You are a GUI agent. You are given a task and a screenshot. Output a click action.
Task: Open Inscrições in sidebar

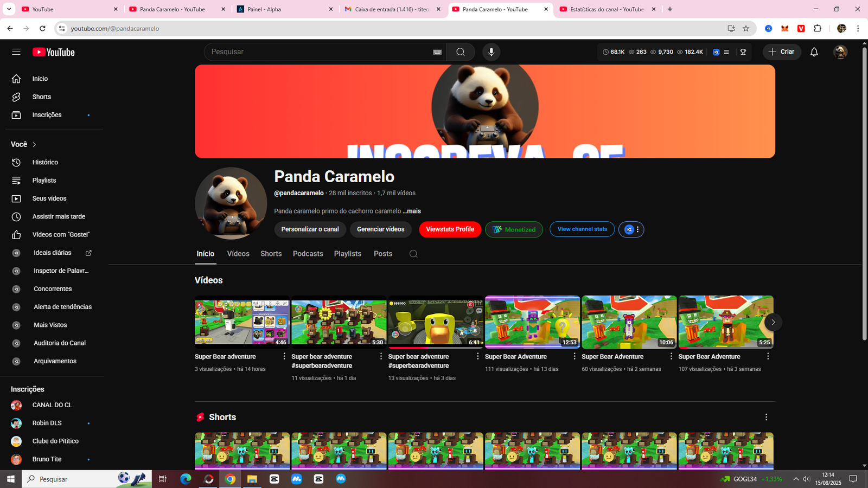point(52,115)
